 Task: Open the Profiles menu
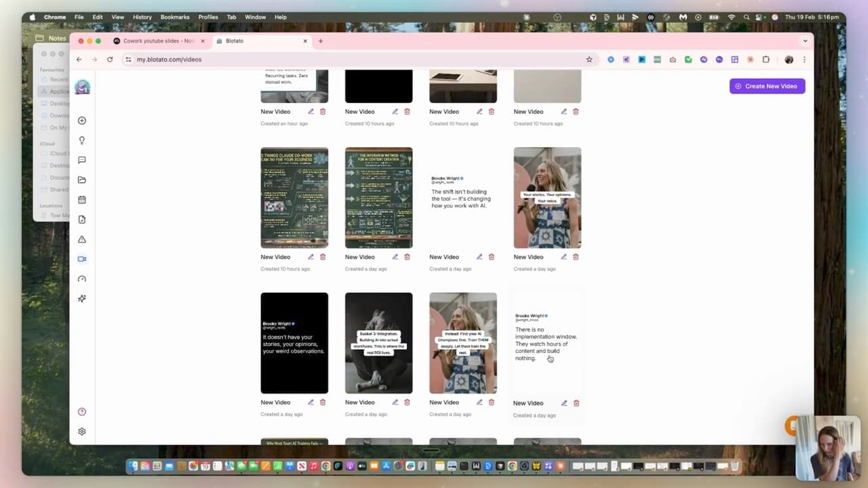(208, 17)
